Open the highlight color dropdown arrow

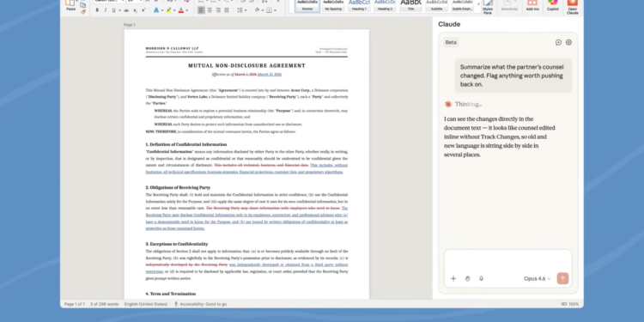(174, 10)
